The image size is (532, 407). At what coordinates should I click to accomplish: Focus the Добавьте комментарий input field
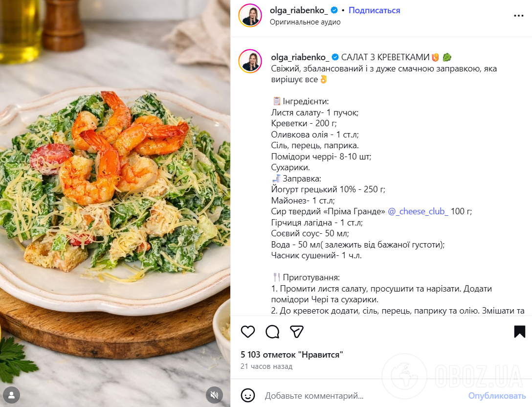pos(363,396)
